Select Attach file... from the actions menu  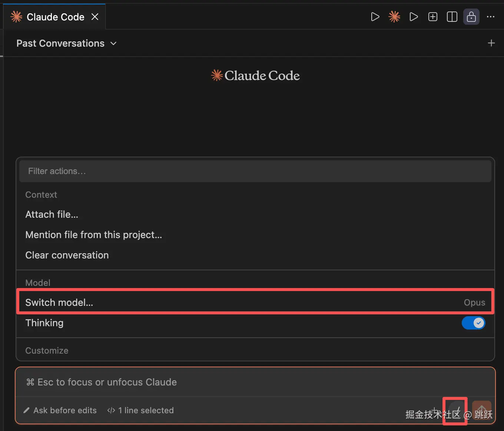pos(52,214)
